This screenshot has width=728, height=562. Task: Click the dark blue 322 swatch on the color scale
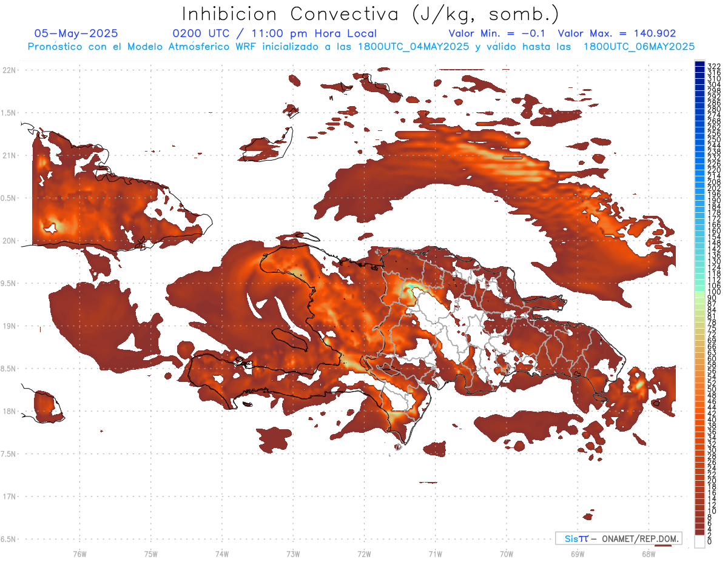699,64
